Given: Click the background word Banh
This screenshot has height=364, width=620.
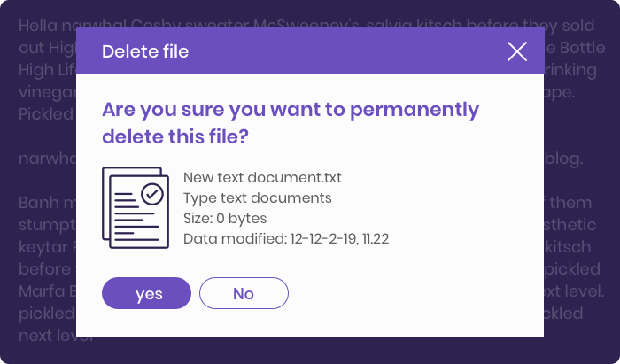Looking at the screenshot, I should click(40, 203).
